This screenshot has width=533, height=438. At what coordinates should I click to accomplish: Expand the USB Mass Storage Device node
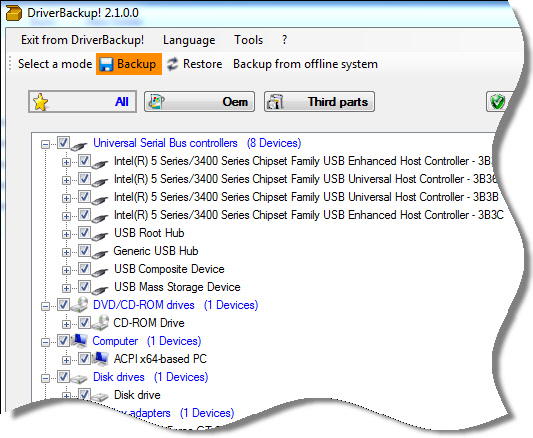66,288
